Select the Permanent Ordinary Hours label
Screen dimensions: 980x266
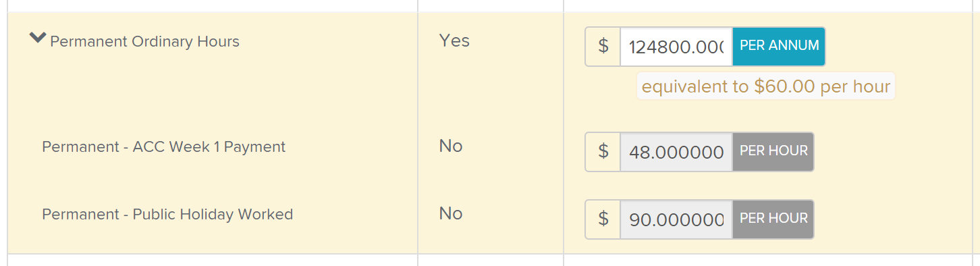point(144,42)
